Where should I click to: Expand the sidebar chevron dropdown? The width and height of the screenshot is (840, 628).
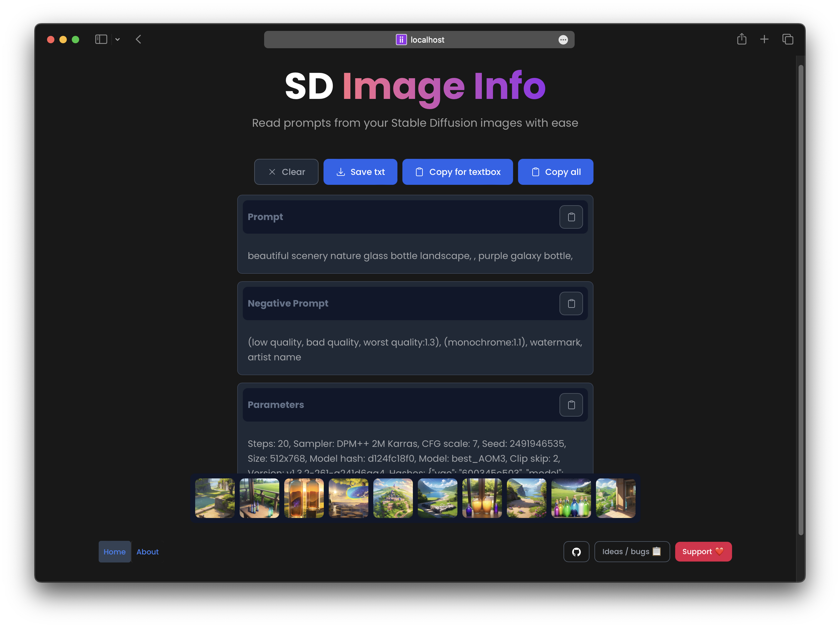coord(117,39)
